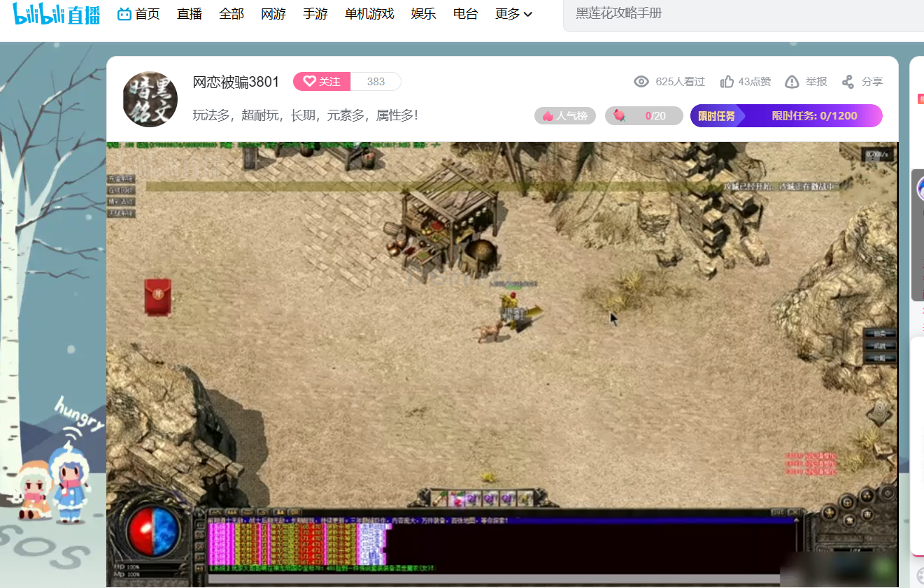The width and height of the screenshot is (924, 588).
Task: Follow the streamer with 关注 button
Action: [322, 82]
